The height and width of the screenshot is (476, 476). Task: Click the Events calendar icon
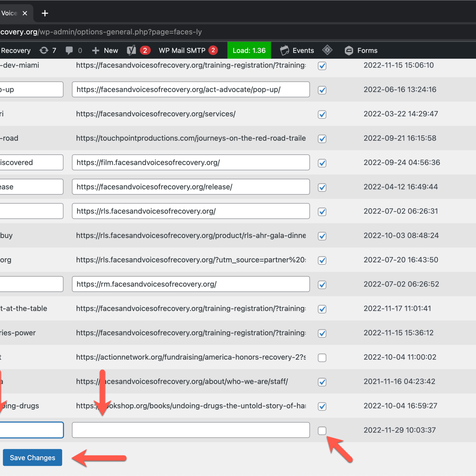[x=284, y=51]
